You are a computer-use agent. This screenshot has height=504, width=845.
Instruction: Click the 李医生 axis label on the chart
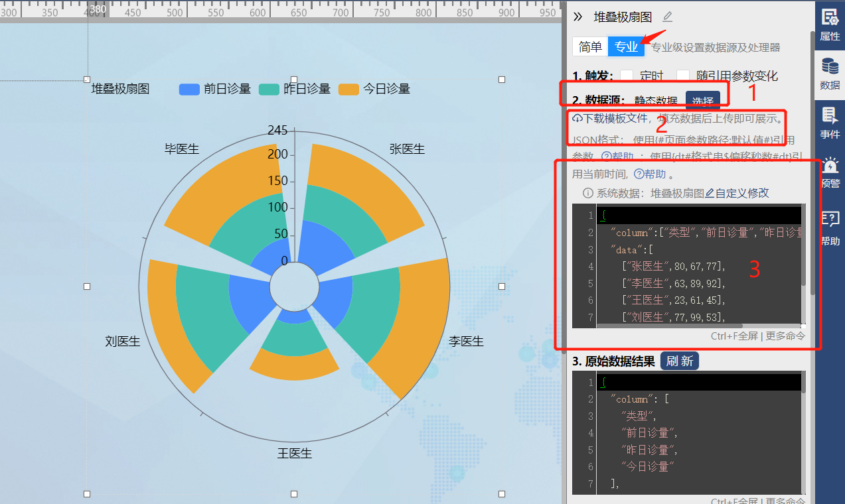coord(466,342)
